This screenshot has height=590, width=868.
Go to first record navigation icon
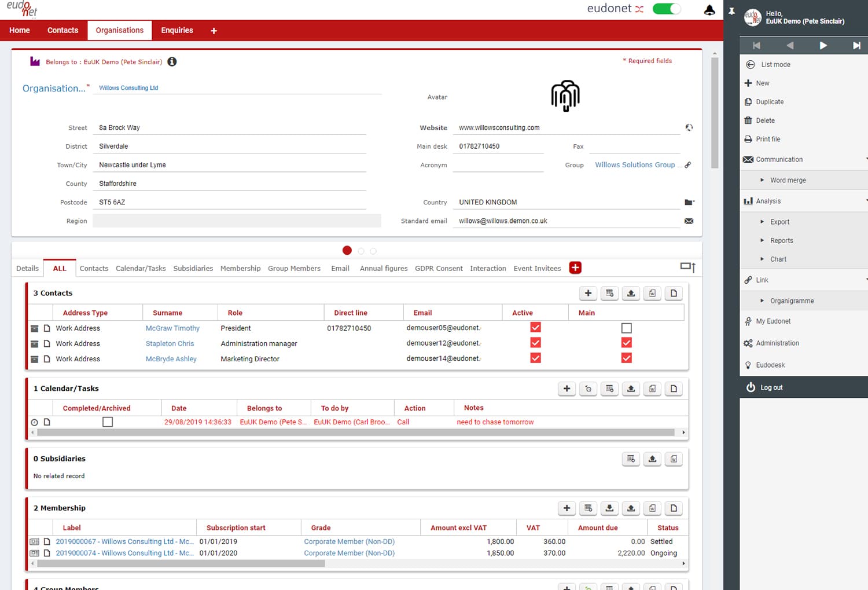[x=756, y=45]
